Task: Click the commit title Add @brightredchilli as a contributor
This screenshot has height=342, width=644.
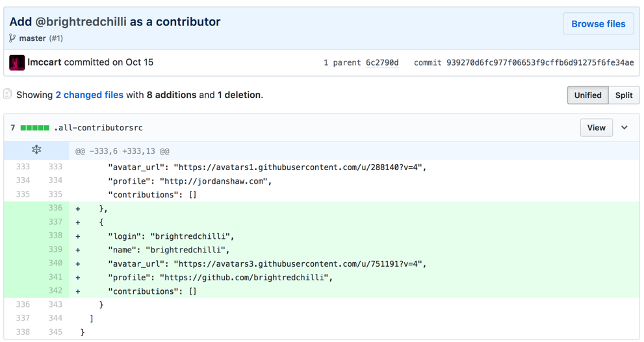Action: (115, 21)
